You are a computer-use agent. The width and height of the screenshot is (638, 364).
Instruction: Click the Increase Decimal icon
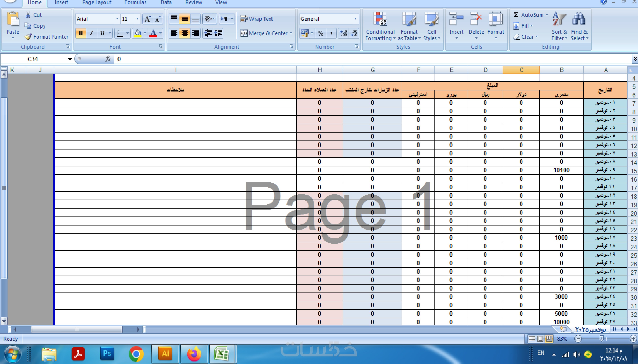point(343,33)
